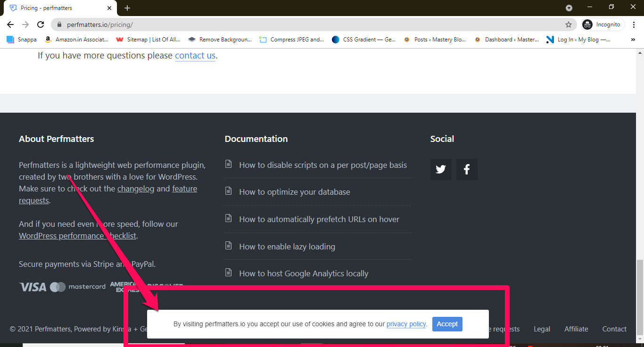Open the tab search dropdown arrow

point(569,8)
